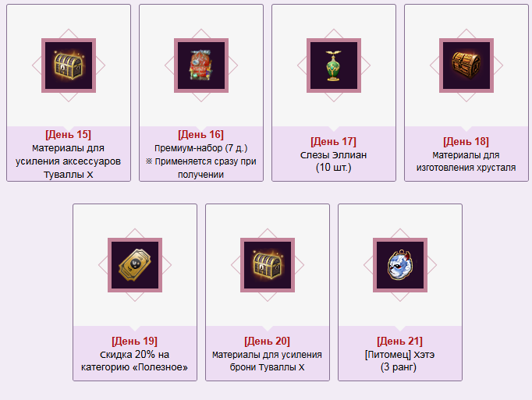532x400 pixels.
Task: Click the [День 21] heading
Action: pyautogui.click(x=400, y=341)
